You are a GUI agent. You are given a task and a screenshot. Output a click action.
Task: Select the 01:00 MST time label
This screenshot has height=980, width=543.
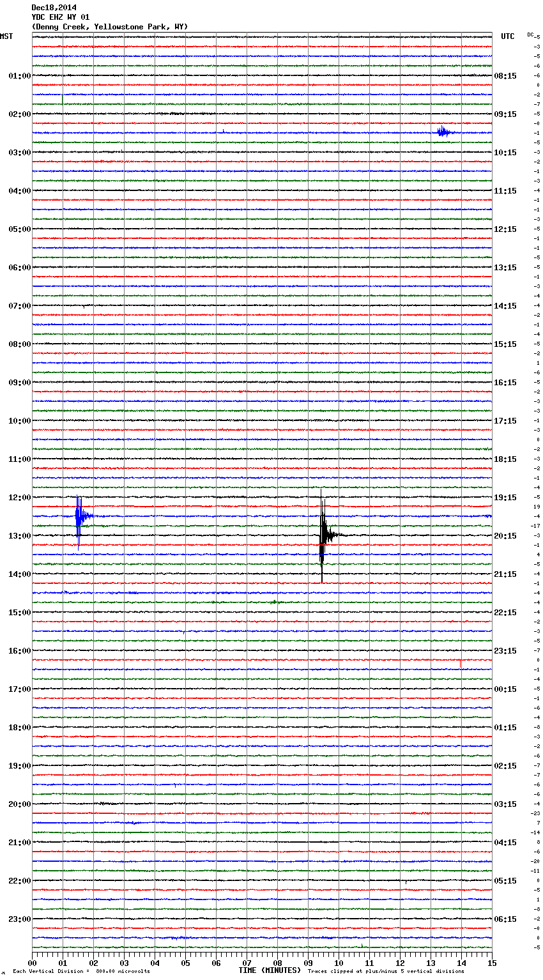19,75
